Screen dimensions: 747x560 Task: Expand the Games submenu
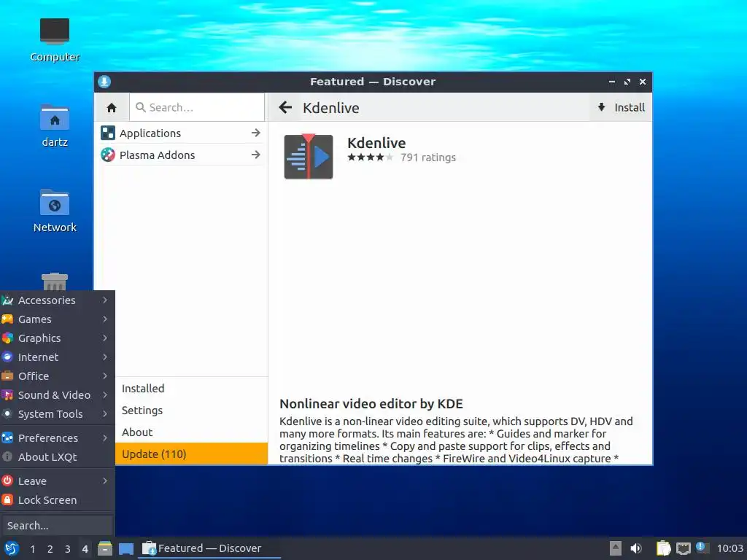[57, 319]
